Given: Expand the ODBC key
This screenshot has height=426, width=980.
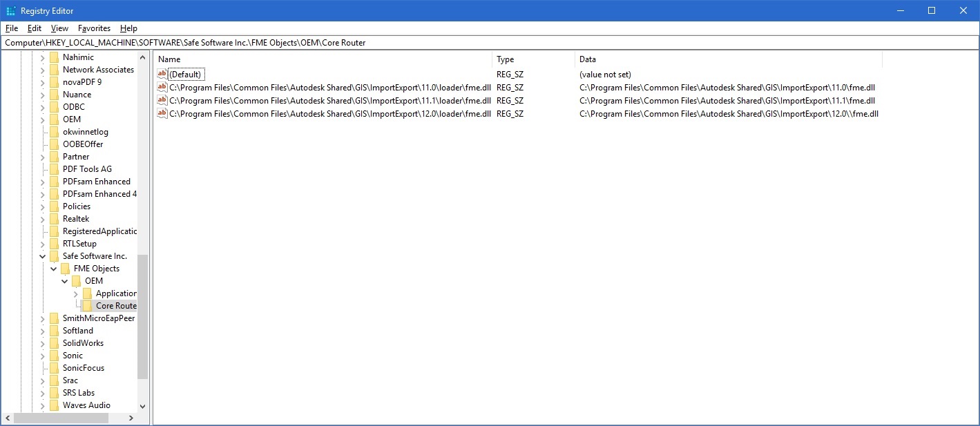Looking at the screenshot, I should (43, 107).
